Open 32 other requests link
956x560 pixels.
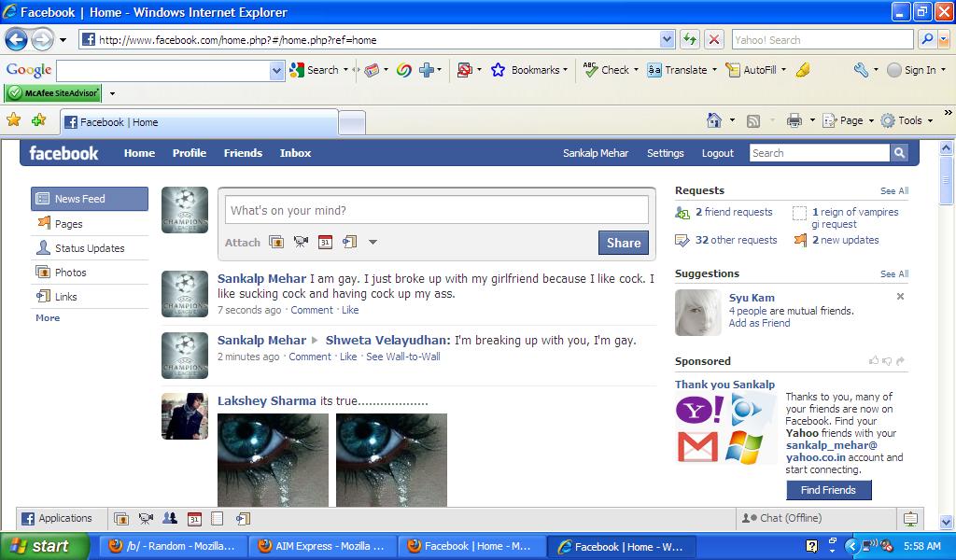click(736, 240)
